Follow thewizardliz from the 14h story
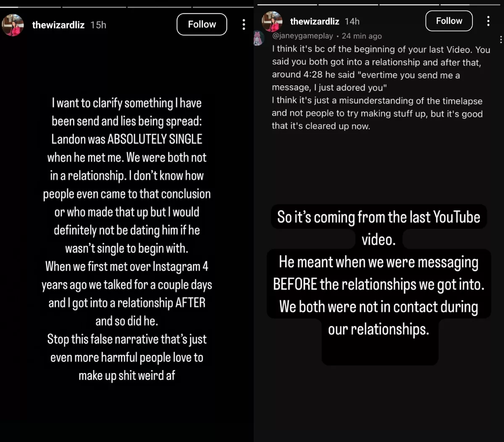Viewport: 504px width, 442px height. 449,21
